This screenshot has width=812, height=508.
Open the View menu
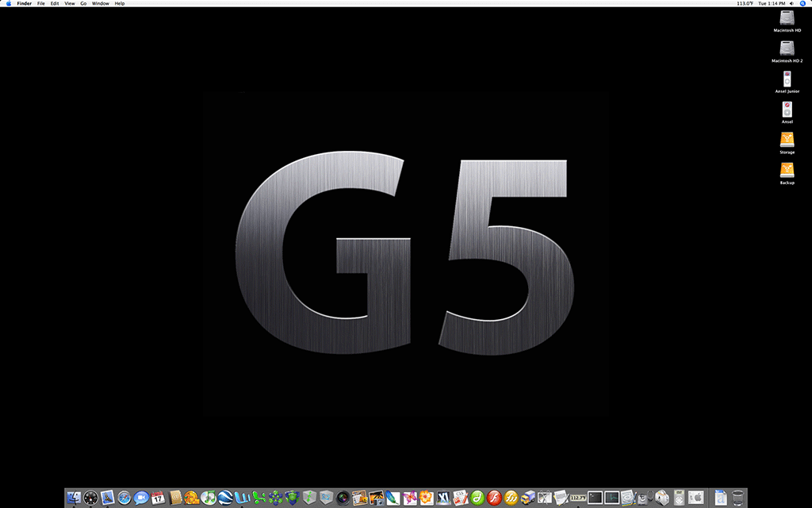point(70,3)
